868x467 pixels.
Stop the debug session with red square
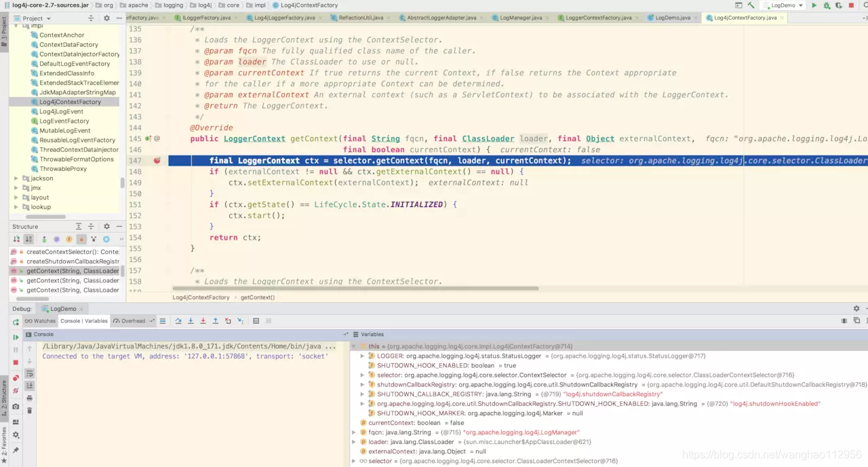[x=16, y=362]
